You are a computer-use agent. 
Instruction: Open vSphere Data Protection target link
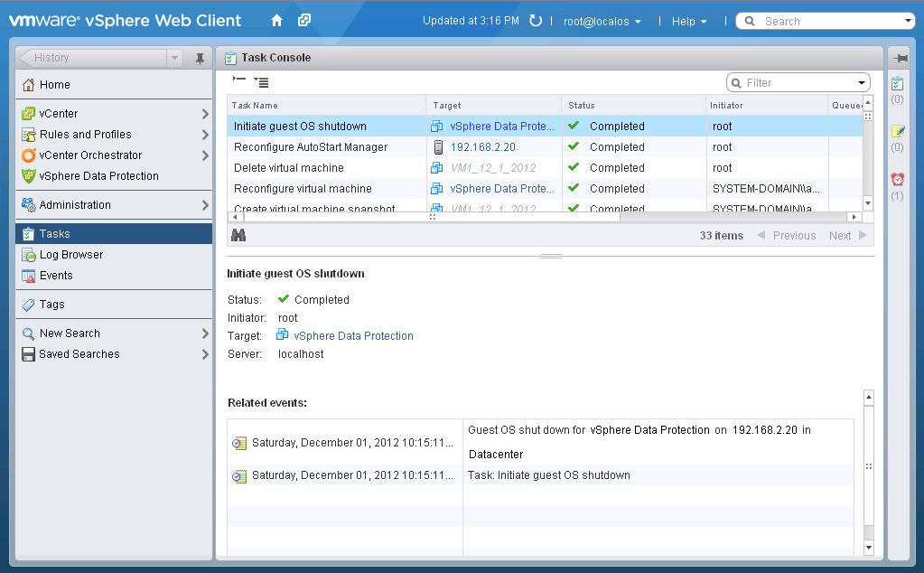pos(353,336)
